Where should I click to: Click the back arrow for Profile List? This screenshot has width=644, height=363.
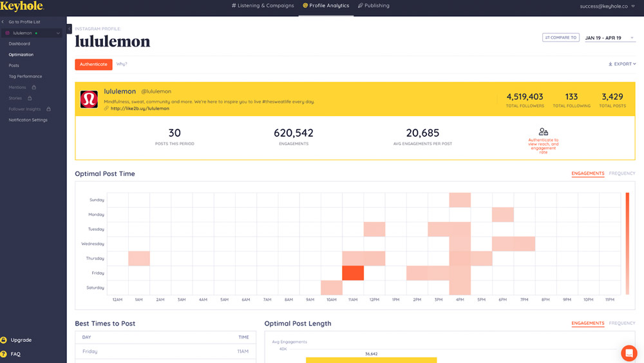pos(3,22)
